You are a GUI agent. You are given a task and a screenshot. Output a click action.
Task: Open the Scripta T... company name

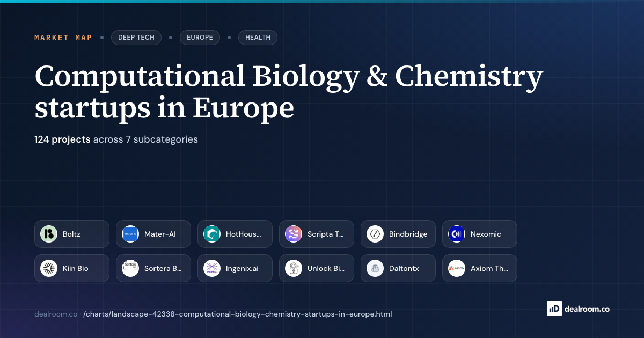pyautogui.click(x=326, y=234)
